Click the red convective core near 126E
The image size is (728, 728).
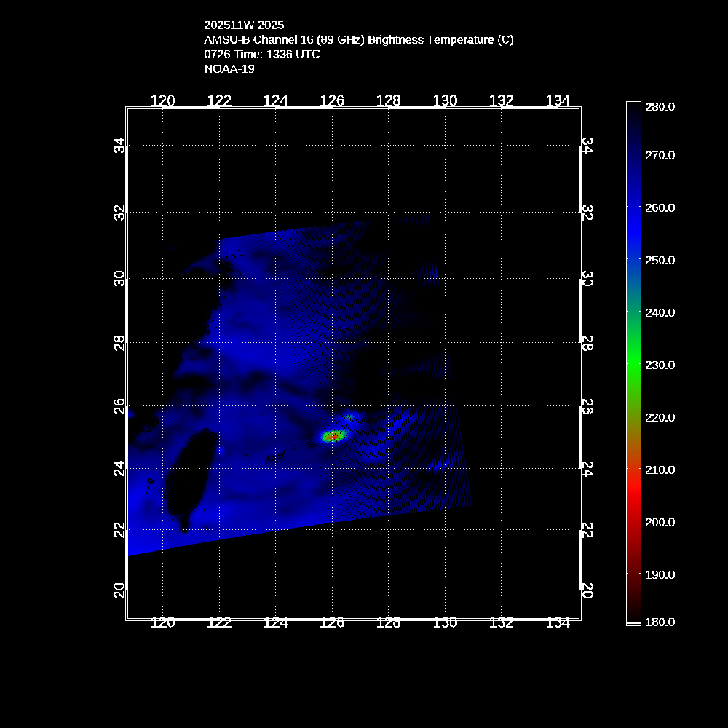333,436
